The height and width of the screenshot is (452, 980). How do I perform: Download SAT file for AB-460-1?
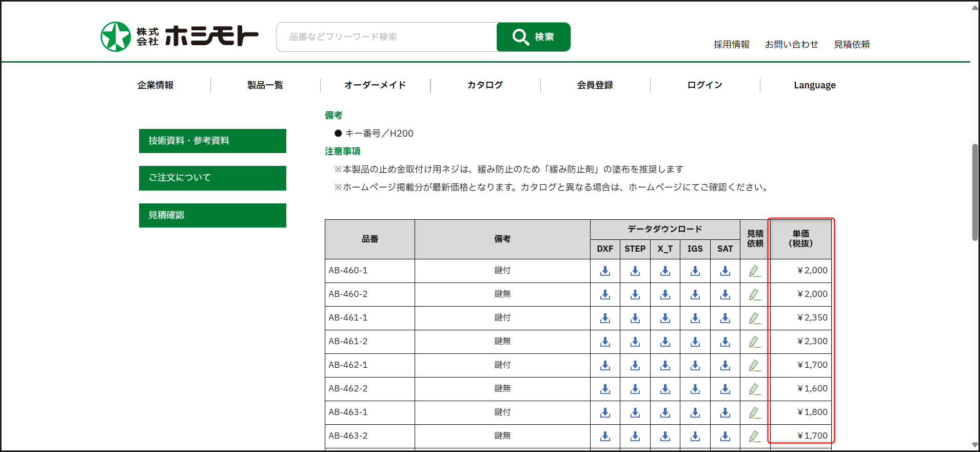pyautogui.click(x=725, y=271)
